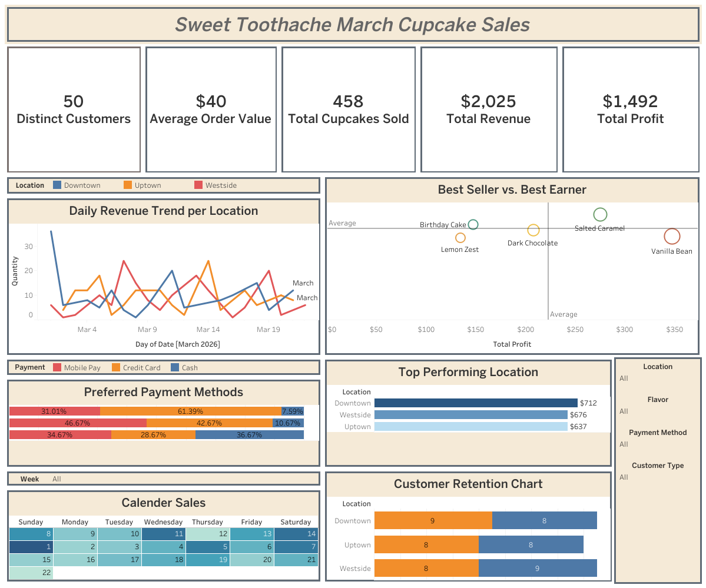Click the Westside $676 revenue bar

(470, 415)
